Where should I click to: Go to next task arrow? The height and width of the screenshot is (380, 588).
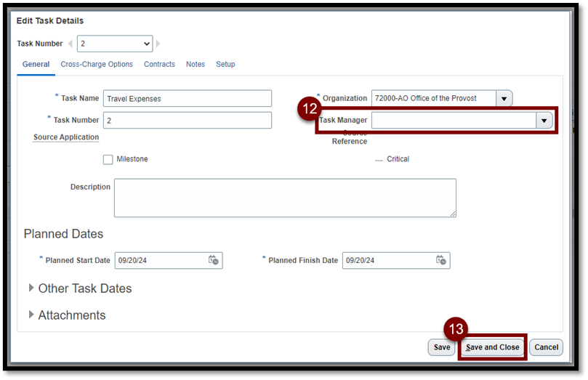coord(158,44)
